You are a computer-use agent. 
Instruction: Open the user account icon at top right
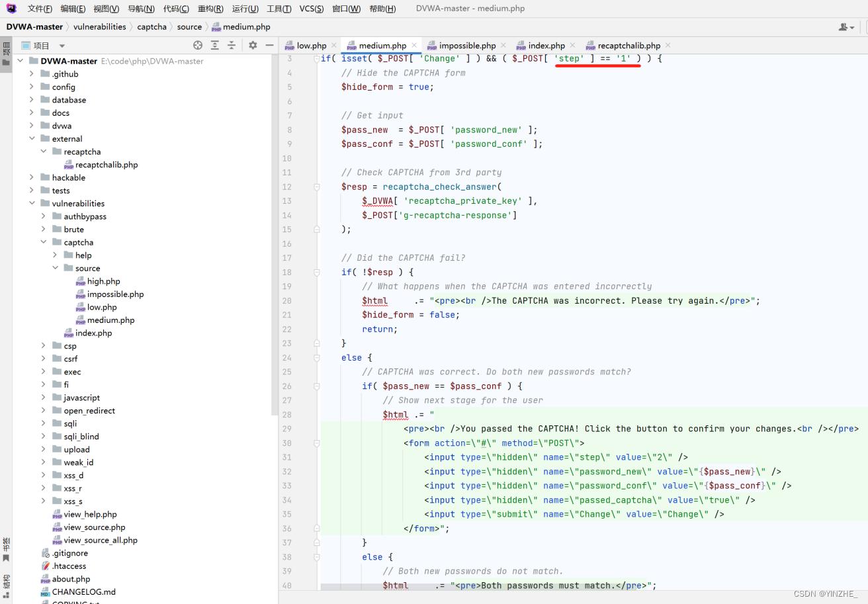coord(846,27)
